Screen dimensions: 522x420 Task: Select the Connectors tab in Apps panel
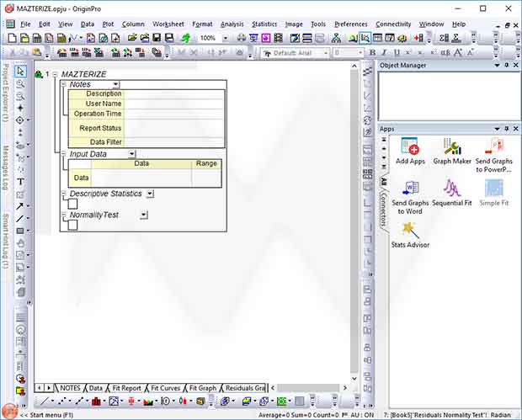click(x=384, y=210)
